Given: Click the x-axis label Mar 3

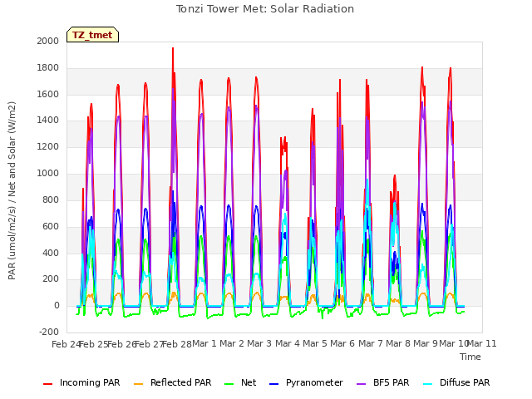Looking at the screenshot, I should (259, 343).
